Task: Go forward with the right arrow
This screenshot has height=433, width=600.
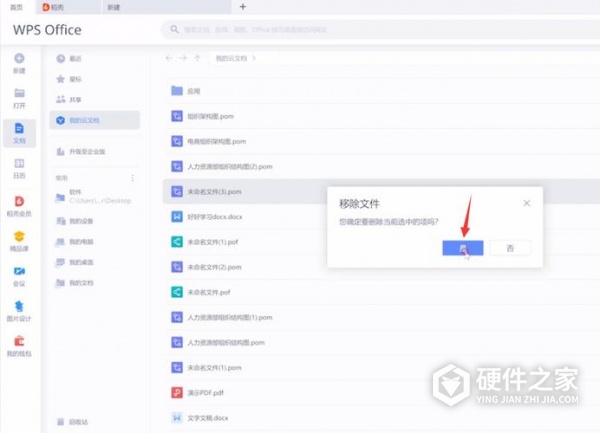Action: point(183,58)
